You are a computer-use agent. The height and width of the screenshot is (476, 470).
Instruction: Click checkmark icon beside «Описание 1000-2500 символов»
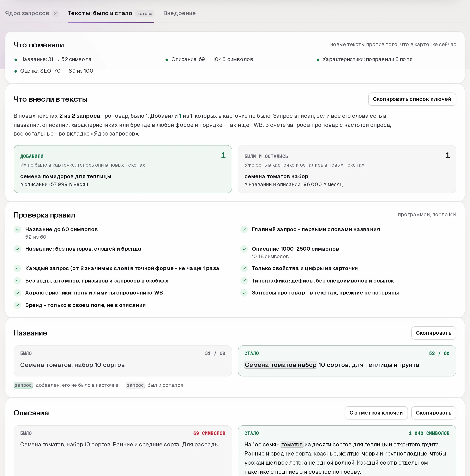tap(244, 249)
